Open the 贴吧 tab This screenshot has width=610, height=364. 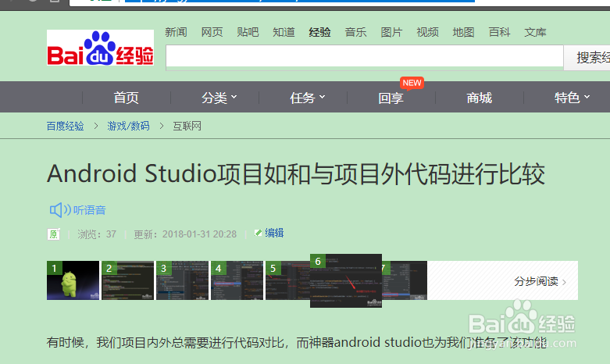[x=248, y=32]
